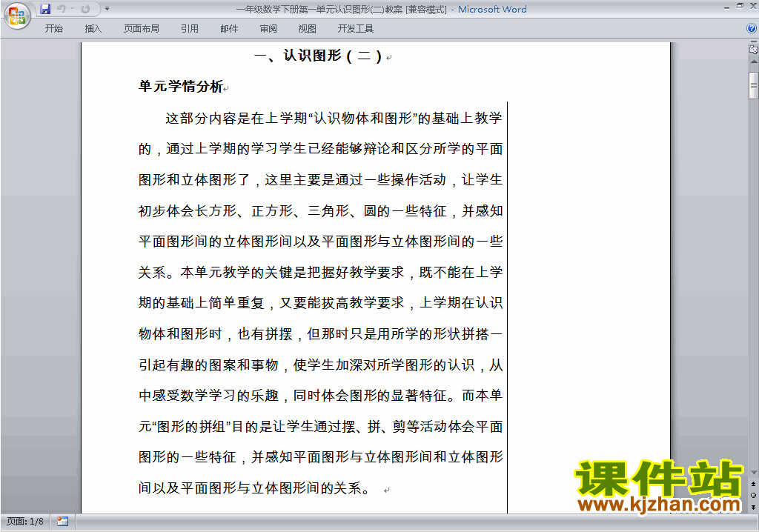Click the subheading 单元学情分析
Image resolution: width=759 pixels, height=532 pixels.
[181, 86]
